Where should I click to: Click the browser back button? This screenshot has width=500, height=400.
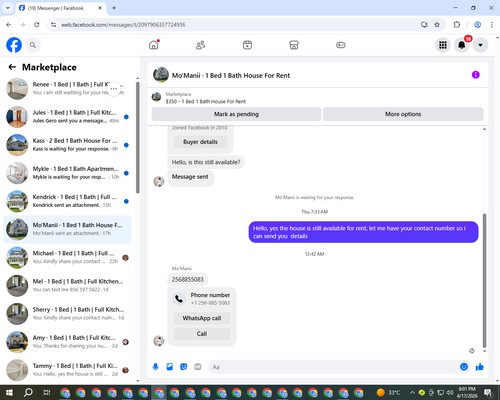9,25
